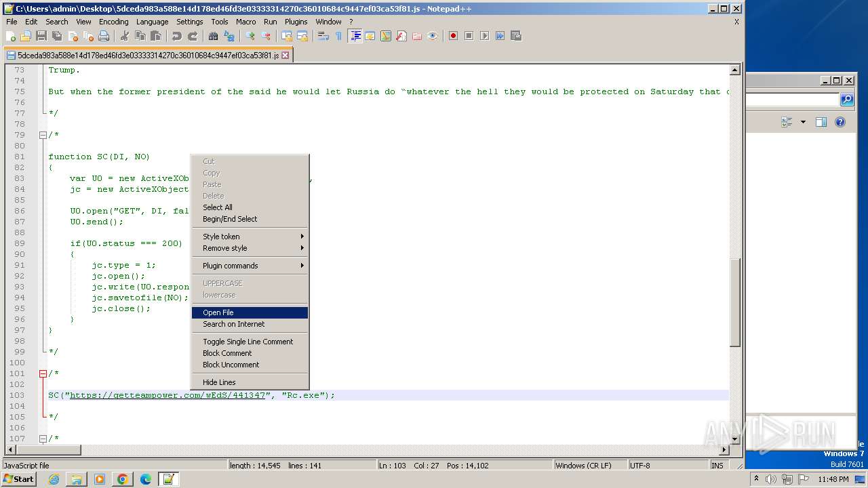Toggle the monitoring eye icon
Image resolution: width=868 pixels, height=488 pixels.
coord(432,36)
